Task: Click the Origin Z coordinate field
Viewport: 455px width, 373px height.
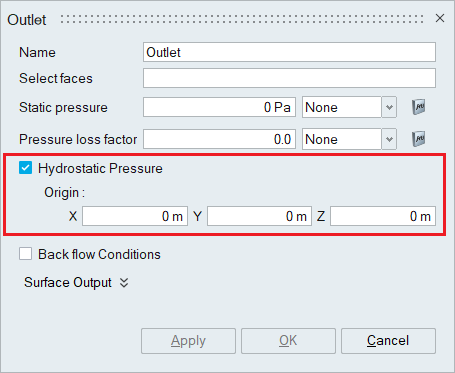Action: (x=383, y=216)
